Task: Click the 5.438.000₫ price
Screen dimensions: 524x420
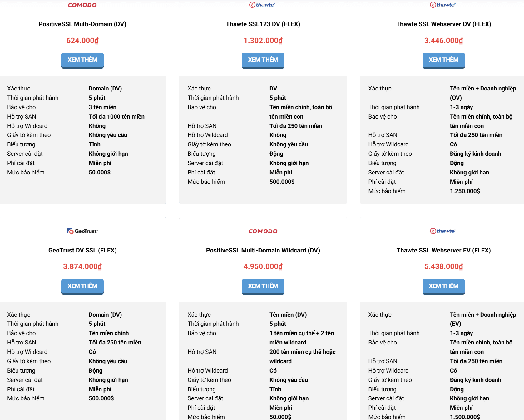Action: pos(443,266)
